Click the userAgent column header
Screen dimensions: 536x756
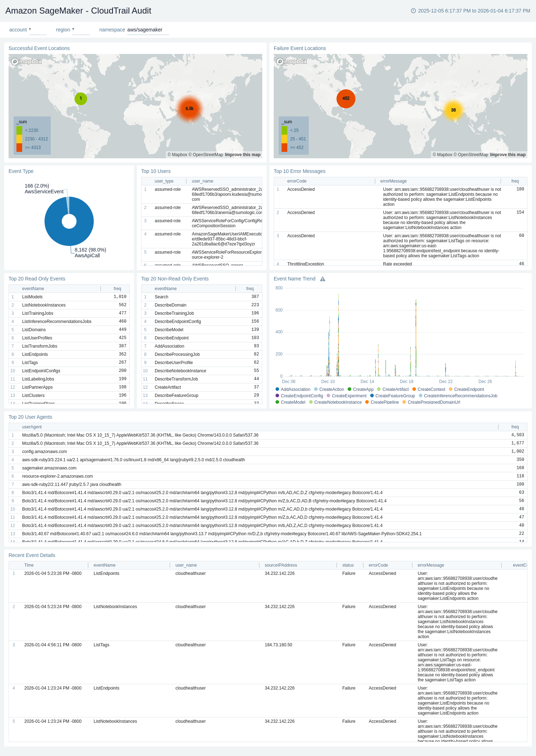click(x=32, y=427)
